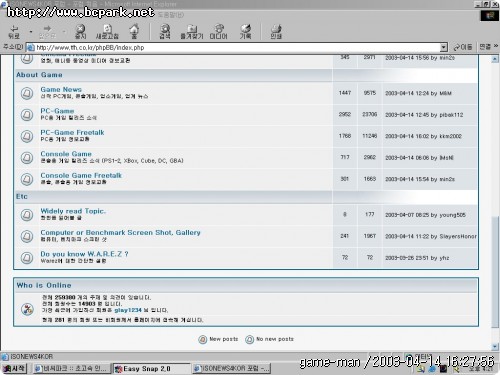
Task: Click folder icon beside Console Game Freetalk
Action: coord(27,179)
